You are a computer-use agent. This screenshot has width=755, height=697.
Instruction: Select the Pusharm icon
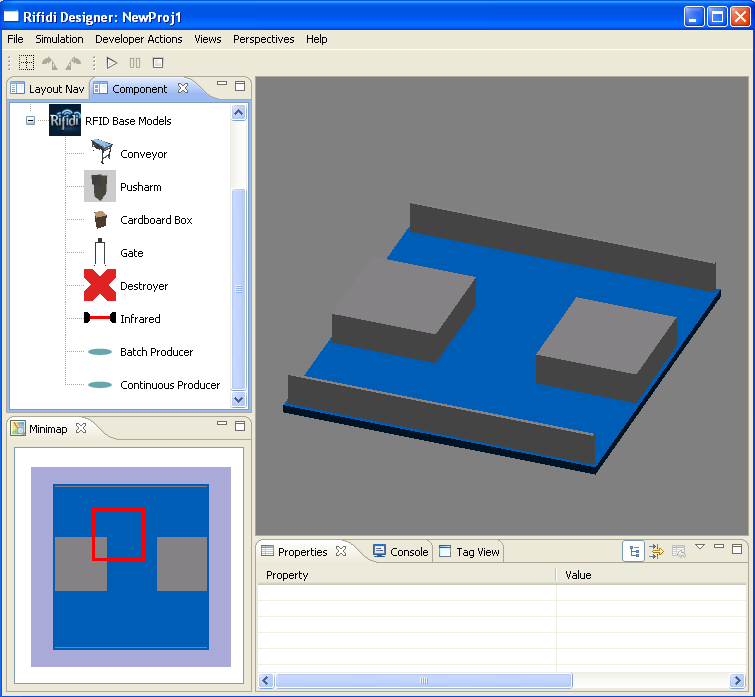pyautogui.click(x=100, y=186)
